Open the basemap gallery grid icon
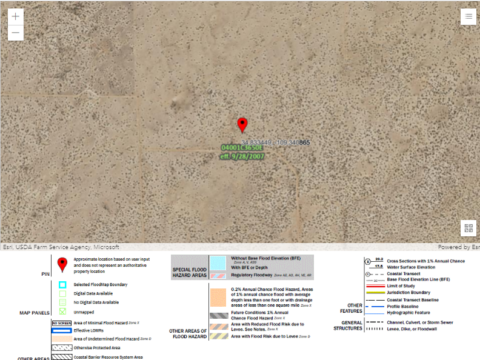Screen dimensions: 480x360 (x=468, y=228)
